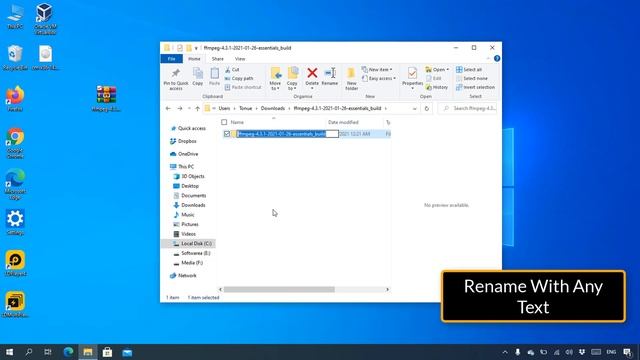Click the horizontal scrollbar thumb
Screen dimensions: 640x360
(279, 289)
